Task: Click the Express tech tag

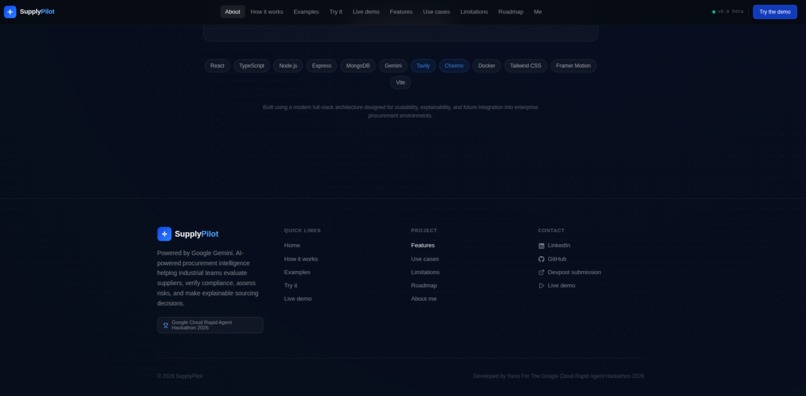Action: coord(322,66)
